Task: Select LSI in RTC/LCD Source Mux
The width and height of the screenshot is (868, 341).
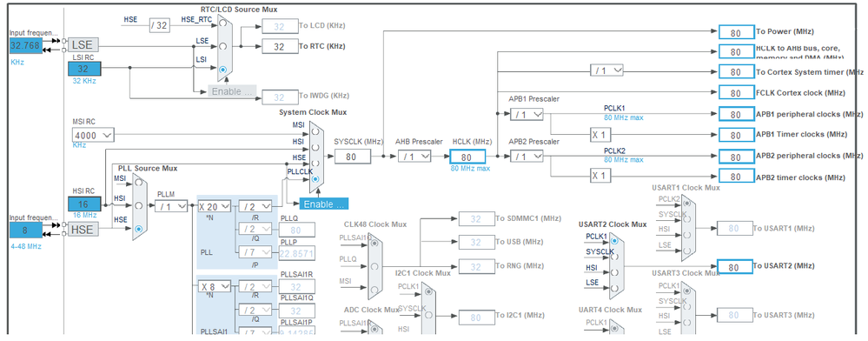Action: pos(222,69)
